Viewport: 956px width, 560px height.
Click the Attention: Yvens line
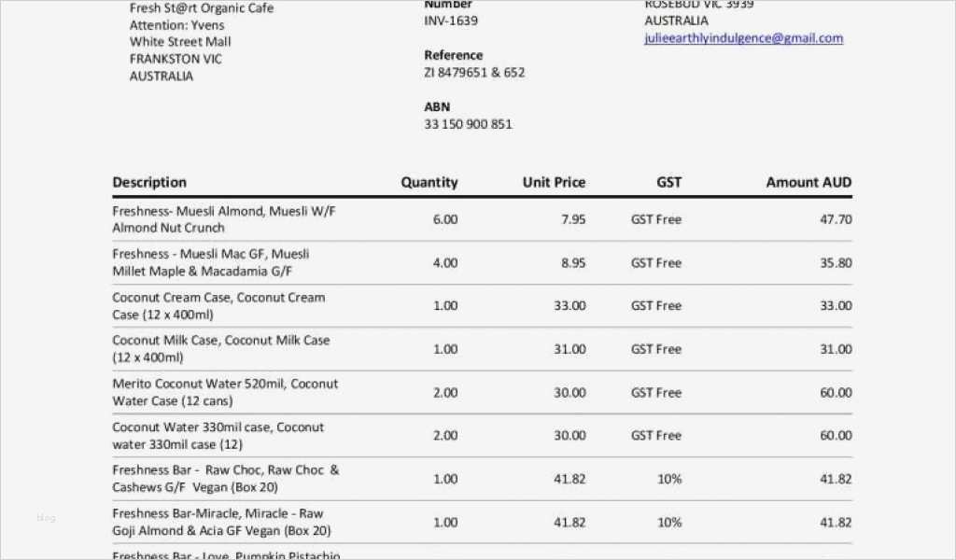click(x=176, y=25)
